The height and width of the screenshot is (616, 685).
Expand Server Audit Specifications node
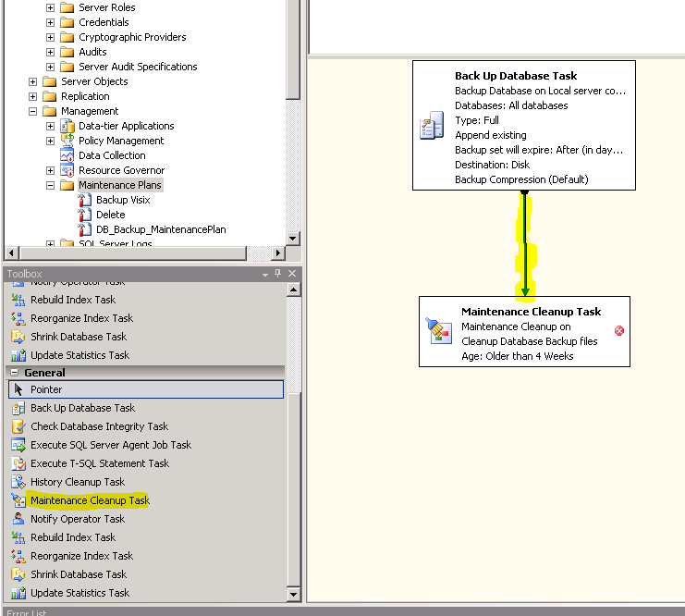coord(50,68)
